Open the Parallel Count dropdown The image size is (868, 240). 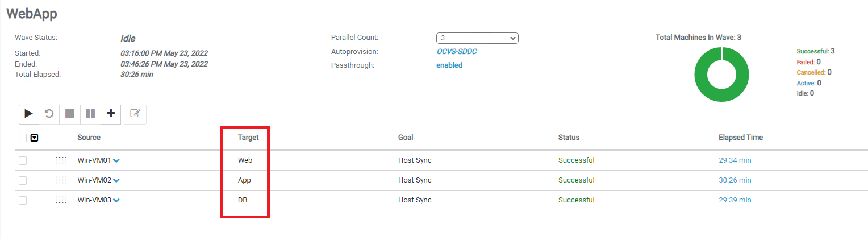click(x=477, y=38)
